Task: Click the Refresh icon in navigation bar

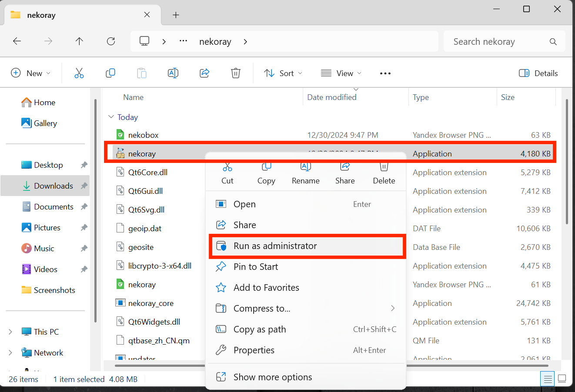Action: coord(111,41)
